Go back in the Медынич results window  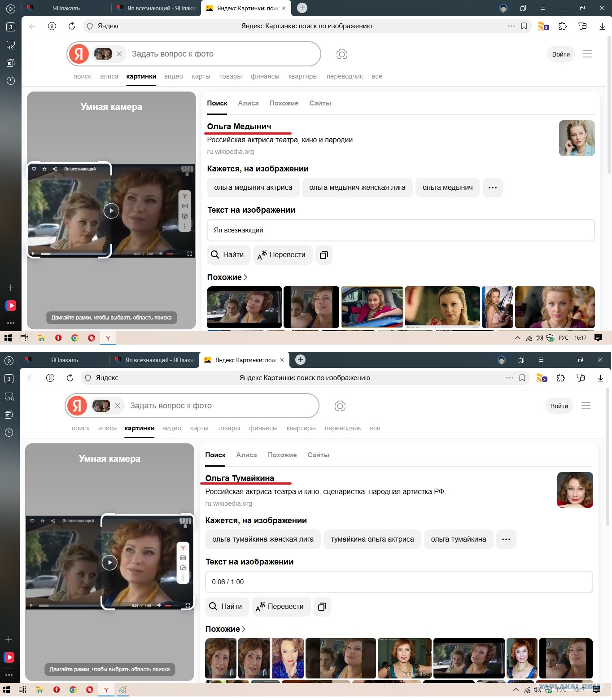pos(32,26)
